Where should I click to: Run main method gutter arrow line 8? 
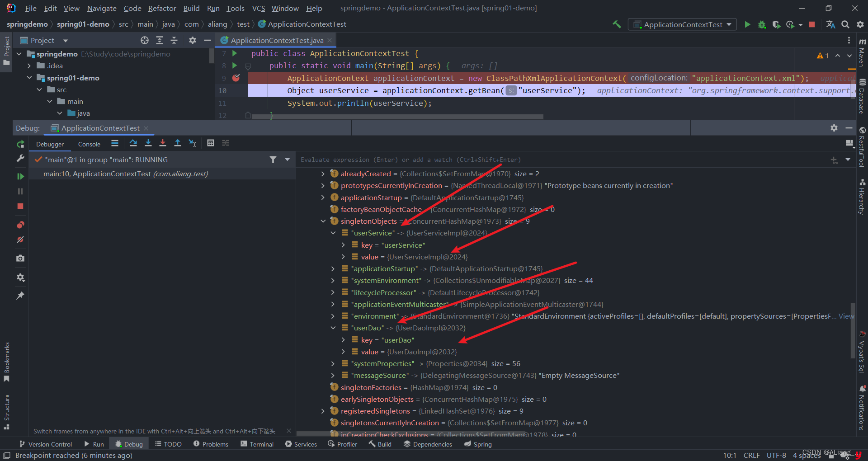(x=235, y=66)
